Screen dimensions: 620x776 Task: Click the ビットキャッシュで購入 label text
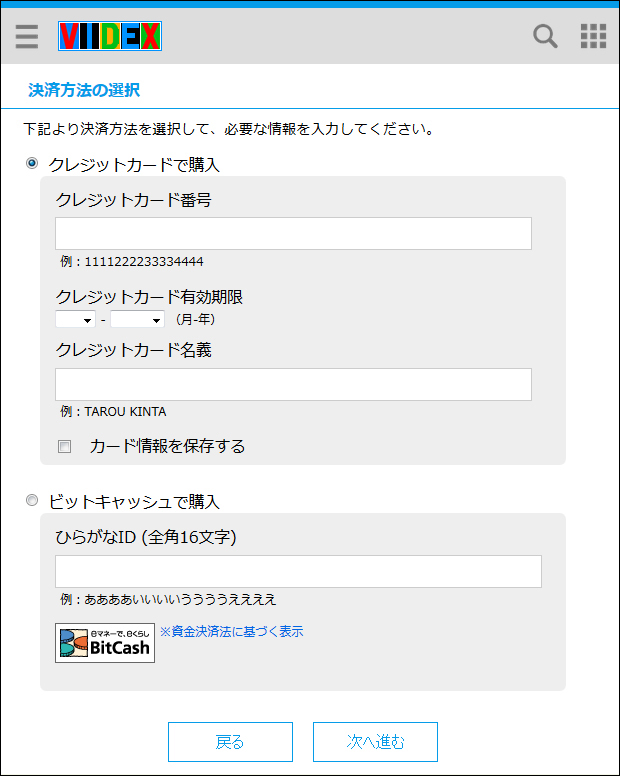pos(134,502)
